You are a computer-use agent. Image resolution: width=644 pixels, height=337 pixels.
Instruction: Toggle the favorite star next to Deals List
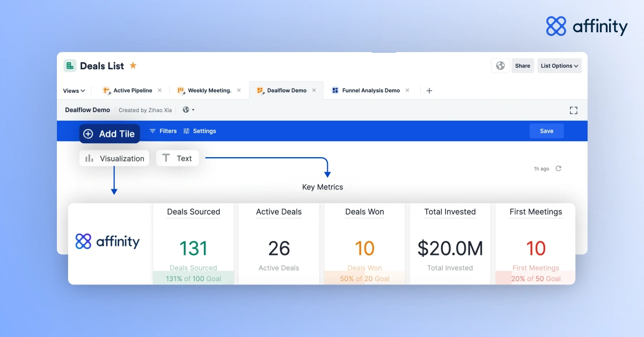click(133, 65)
